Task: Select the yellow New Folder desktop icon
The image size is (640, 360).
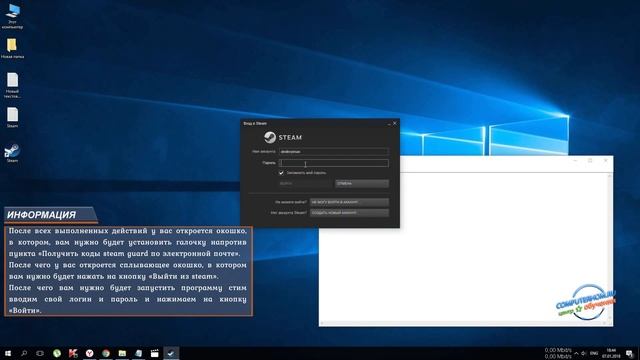Action: [x=12, y=48]
